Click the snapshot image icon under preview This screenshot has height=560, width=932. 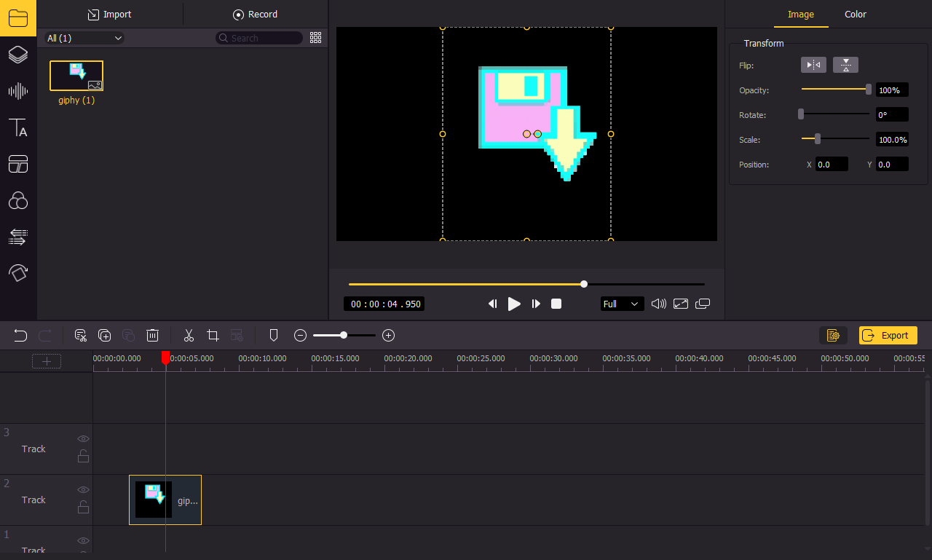(681, 304)
